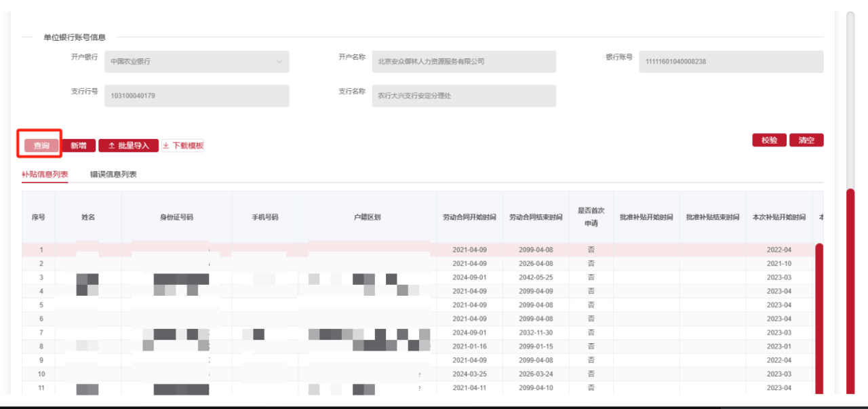Switch to the 补贴信息列表 tab
Screen dimensions: 868x409
pos(45,174)
